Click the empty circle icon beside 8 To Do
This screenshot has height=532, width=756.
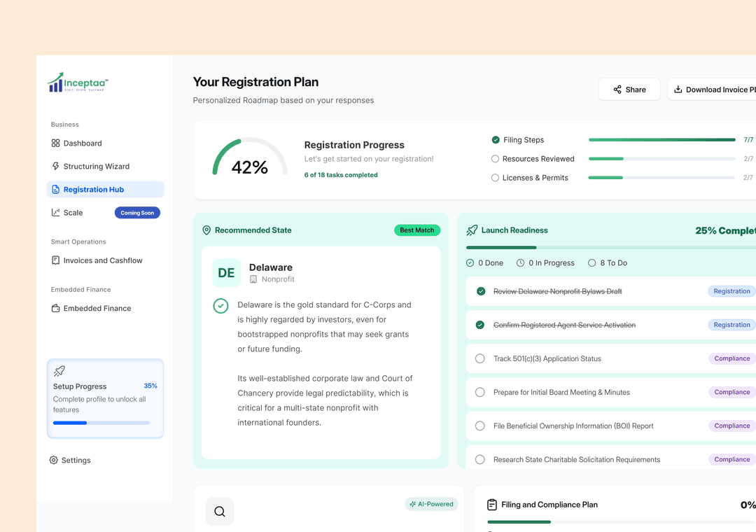tap(591, 263)
